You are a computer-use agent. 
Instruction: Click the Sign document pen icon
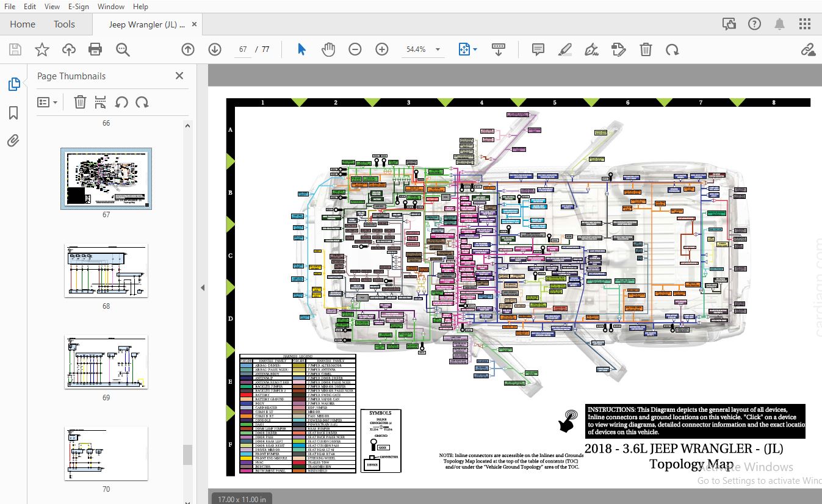591,49
